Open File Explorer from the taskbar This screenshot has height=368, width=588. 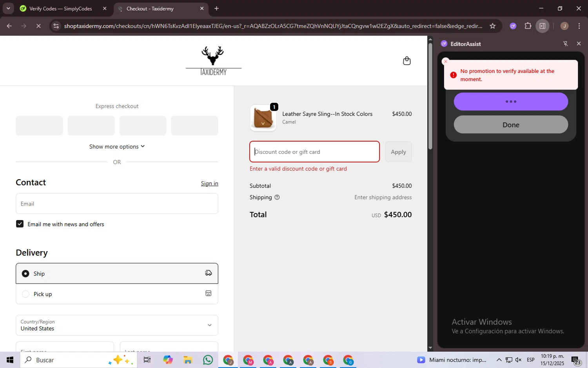pos(188,360)
